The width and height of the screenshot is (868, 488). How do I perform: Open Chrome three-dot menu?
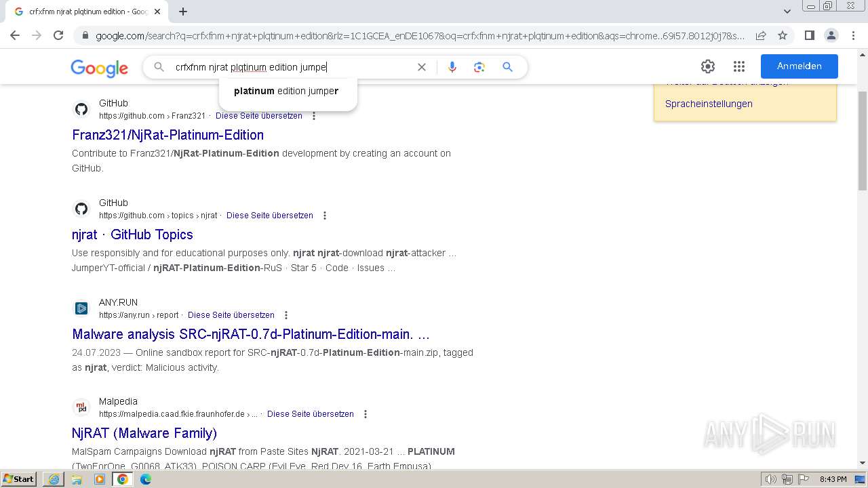click(853, 35)
